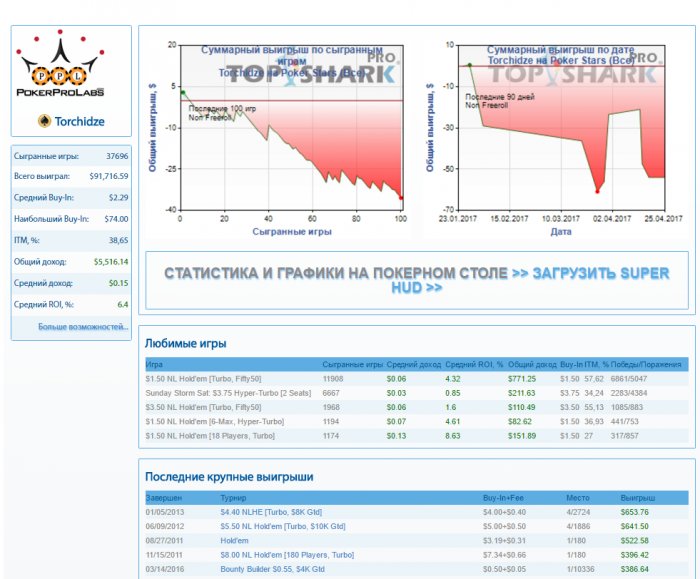
Task: Open the Torchidze player name link
Action: point(79,121)
